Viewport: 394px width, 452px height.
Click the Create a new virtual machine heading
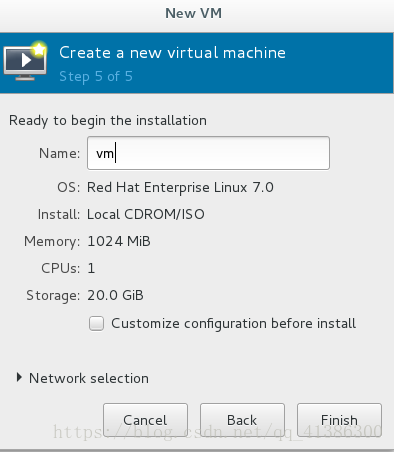click(172, 53)
